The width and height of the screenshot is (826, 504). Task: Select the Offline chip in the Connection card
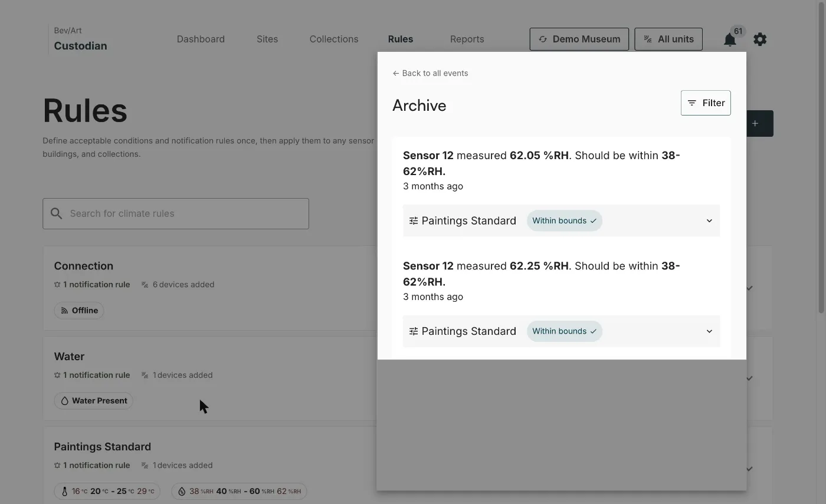point(79,311)
